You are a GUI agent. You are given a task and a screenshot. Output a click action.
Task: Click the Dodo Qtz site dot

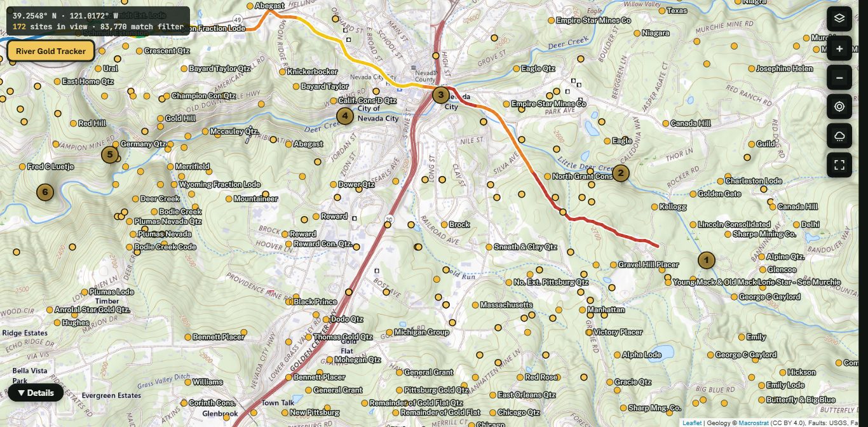[x=326, y=320]
